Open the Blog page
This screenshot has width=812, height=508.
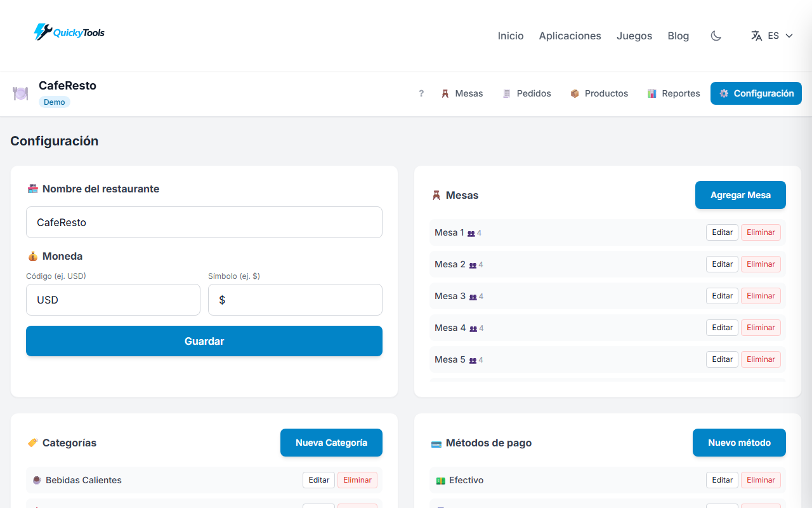click(x=678, y=36)
